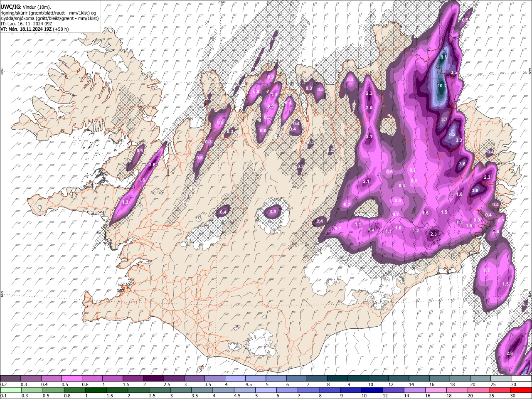Click the 1.3 value label on the map
Image resolution: width=532 pixels, height=399 pixels.
click(x=126, y=202)
